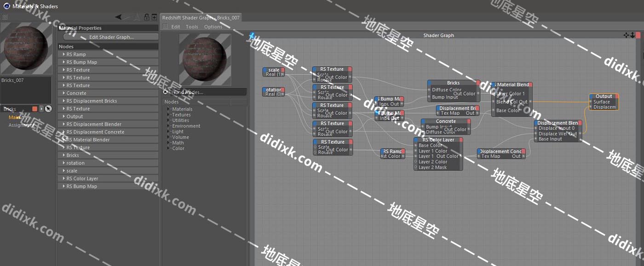Viewport: 644px width, 266px height.
Task: Lock the Material Properties panel with the padlock
Action: [x=147, y=17]
